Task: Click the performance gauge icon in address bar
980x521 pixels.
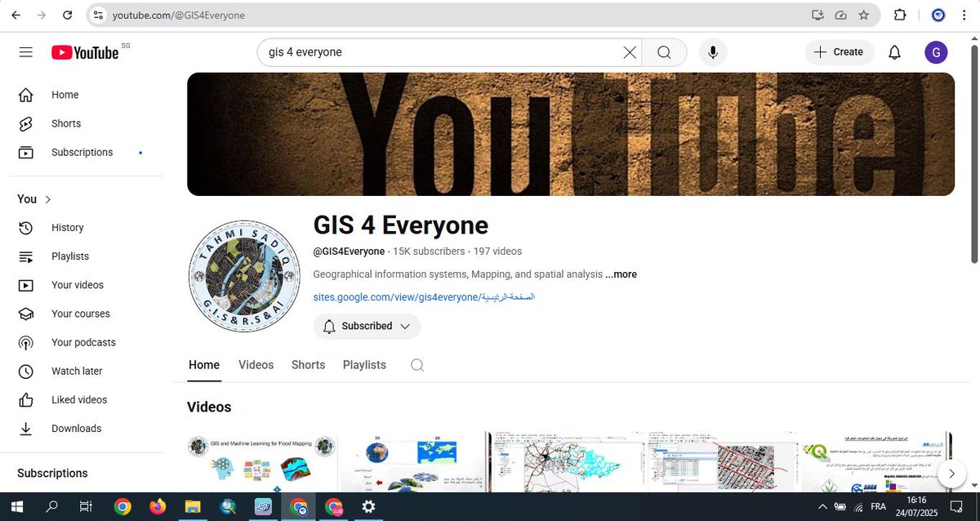Action: point(841,15)
